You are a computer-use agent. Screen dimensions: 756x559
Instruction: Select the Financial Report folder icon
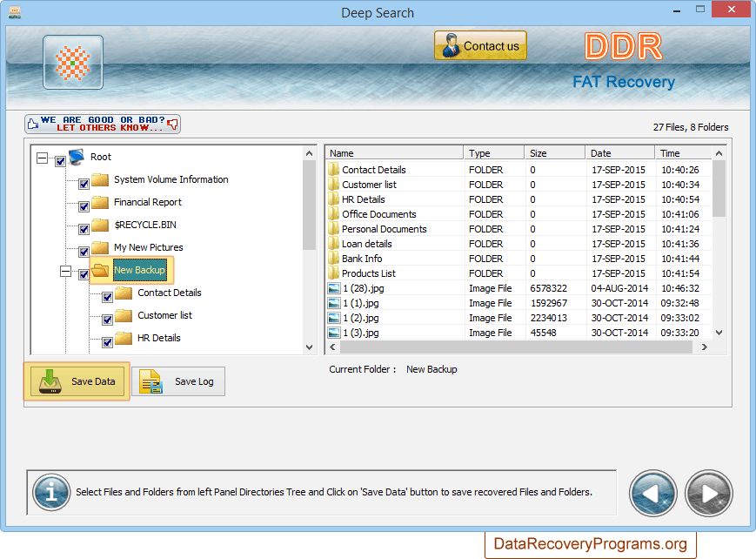(x=100, y=202)
